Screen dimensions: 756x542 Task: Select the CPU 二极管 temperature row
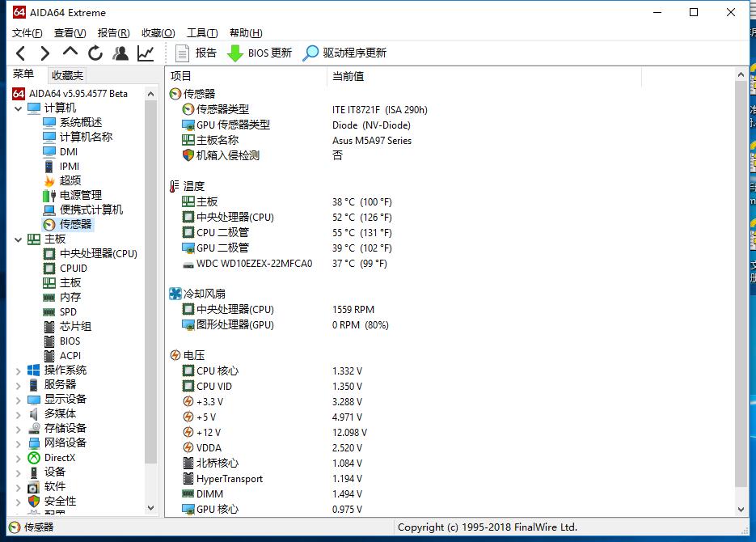pyautogui.click(x=287, y=232)
